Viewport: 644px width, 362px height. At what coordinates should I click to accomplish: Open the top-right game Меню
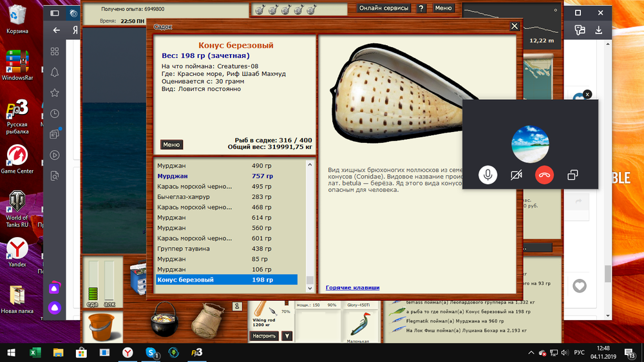pyautogui.click(x=443, y=8)
